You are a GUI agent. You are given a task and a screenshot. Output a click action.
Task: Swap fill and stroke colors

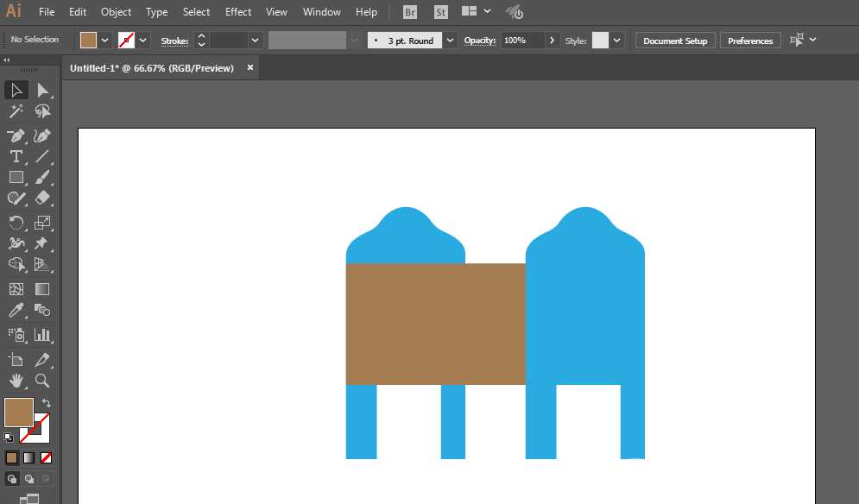click(x=47, y=403)
